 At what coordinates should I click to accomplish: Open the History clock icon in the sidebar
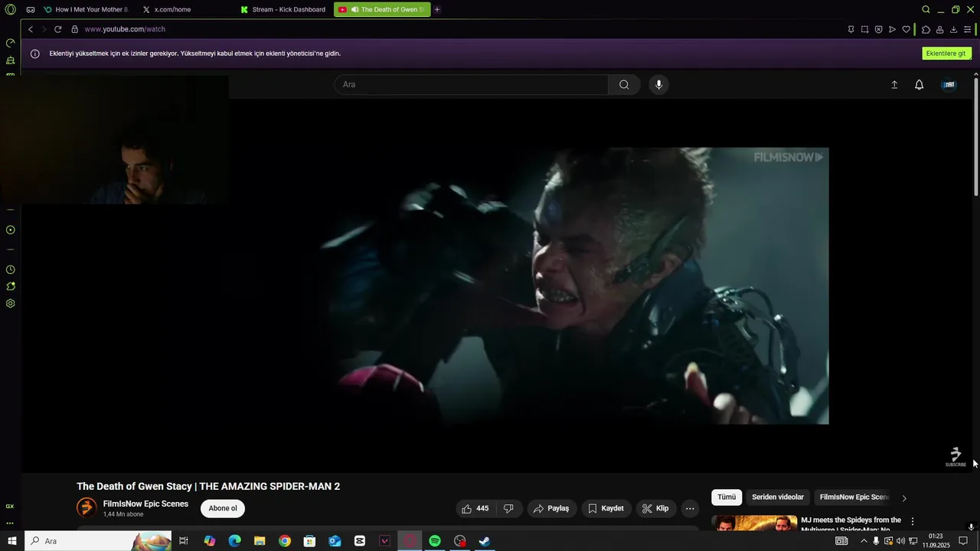[x=11, y=269]
